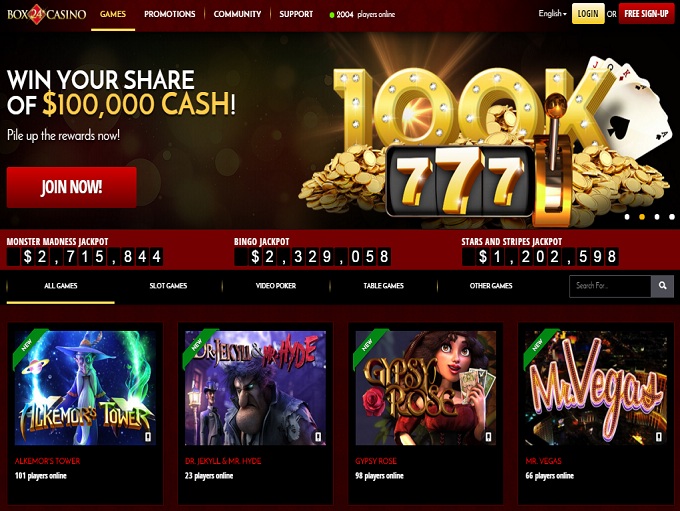Click the Box24 Casino logo
Viewport: 680px width, 511px height.
(46, 14)
